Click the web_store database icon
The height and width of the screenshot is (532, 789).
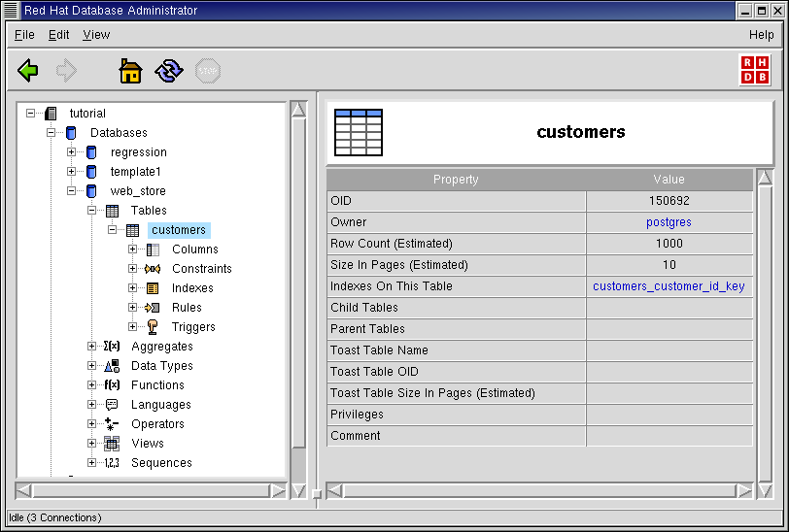pyautogui.click(x=91, y=191)
